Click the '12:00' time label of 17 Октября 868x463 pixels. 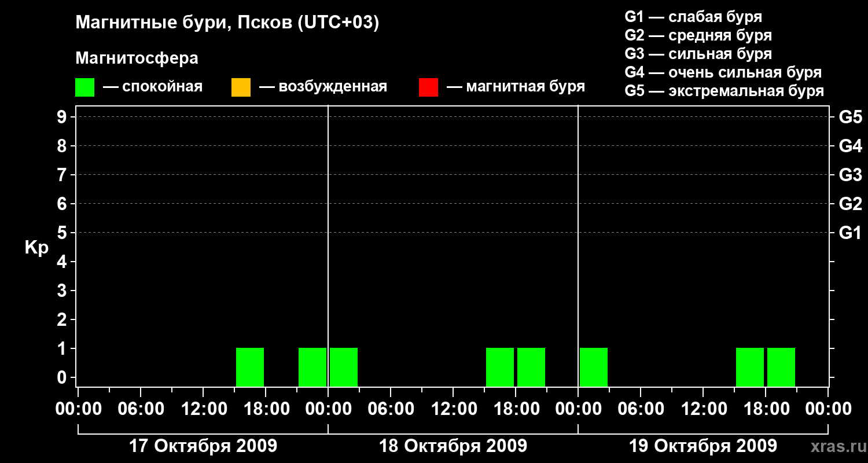pyautogui.click(x=204, y=409)
